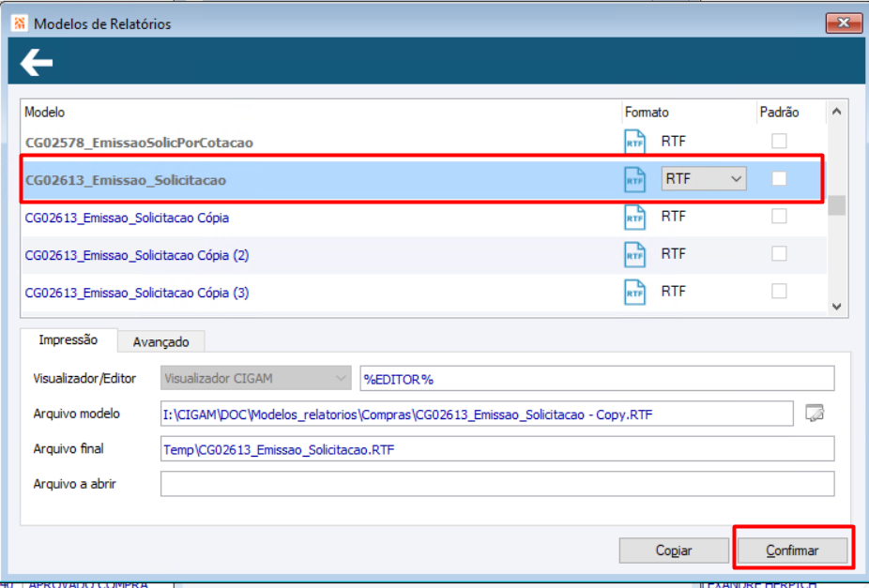Go back using the white arrow
Screen dimensions: 869x588
tap(37, 62)
